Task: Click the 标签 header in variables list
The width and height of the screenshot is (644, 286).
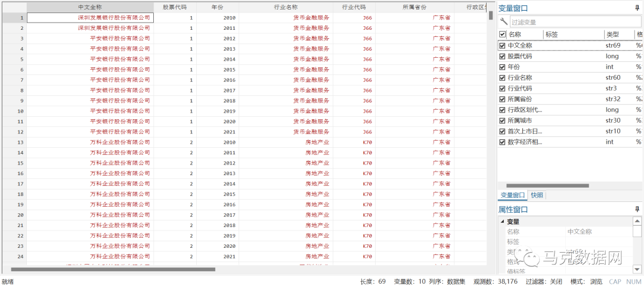Action: click(574, 35)
